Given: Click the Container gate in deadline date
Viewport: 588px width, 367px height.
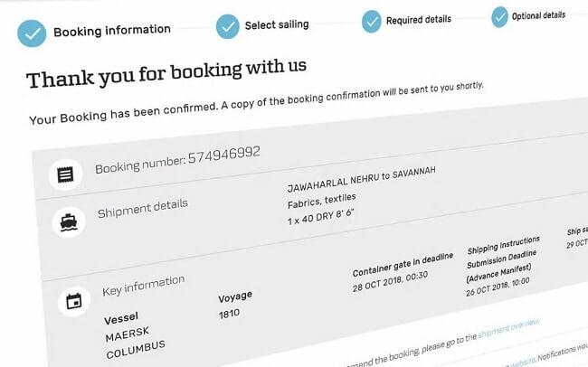Looking at the screenshot, I should click(x=390, y=281).
